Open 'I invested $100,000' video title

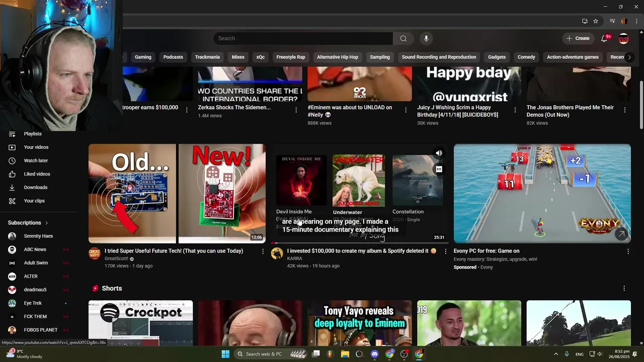coord(362,251)
